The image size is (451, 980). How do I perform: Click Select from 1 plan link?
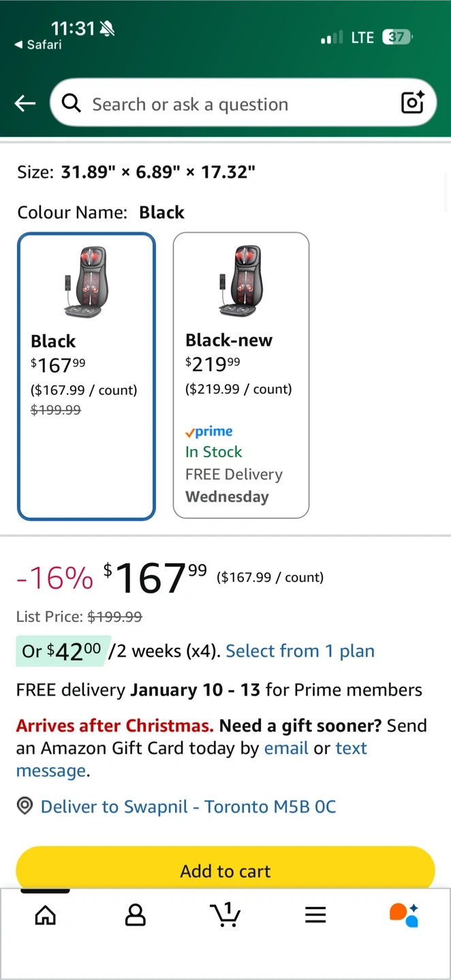pyautogui.click(x=300, y=651)
